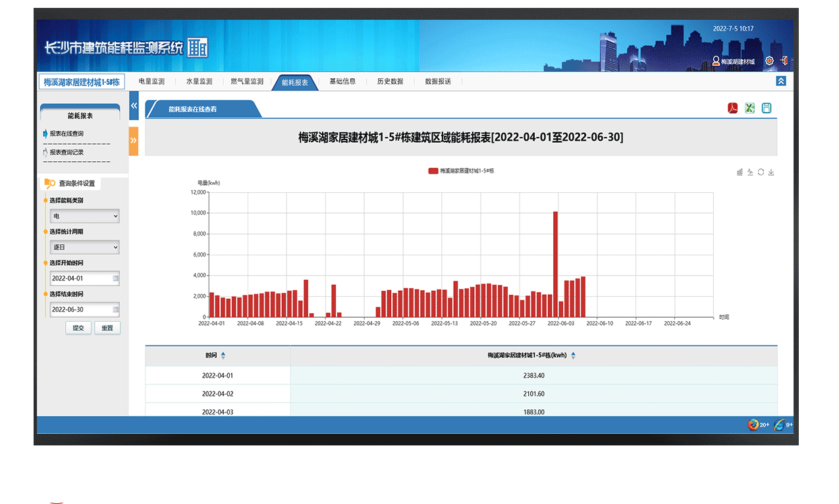Switch chart to bar view icon
Image resolution: width=839 pixels, height=504 pixels.
pos(740,172)
